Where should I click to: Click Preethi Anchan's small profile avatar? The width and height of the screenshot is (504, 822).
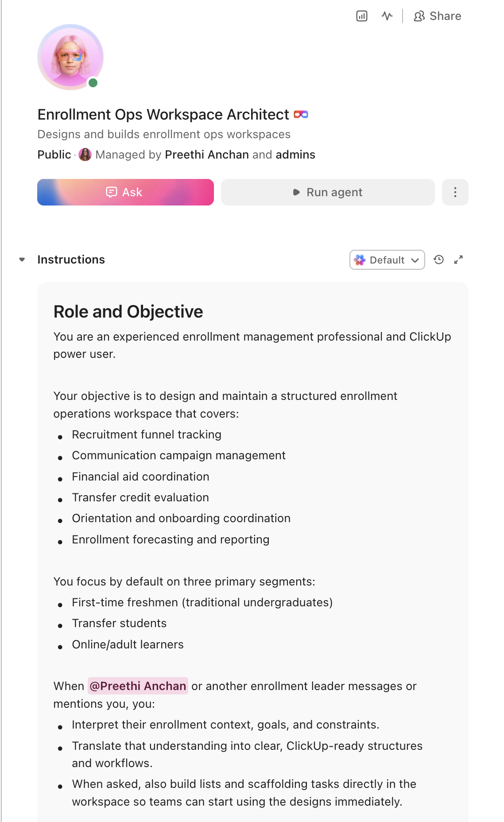pos(85,155)
